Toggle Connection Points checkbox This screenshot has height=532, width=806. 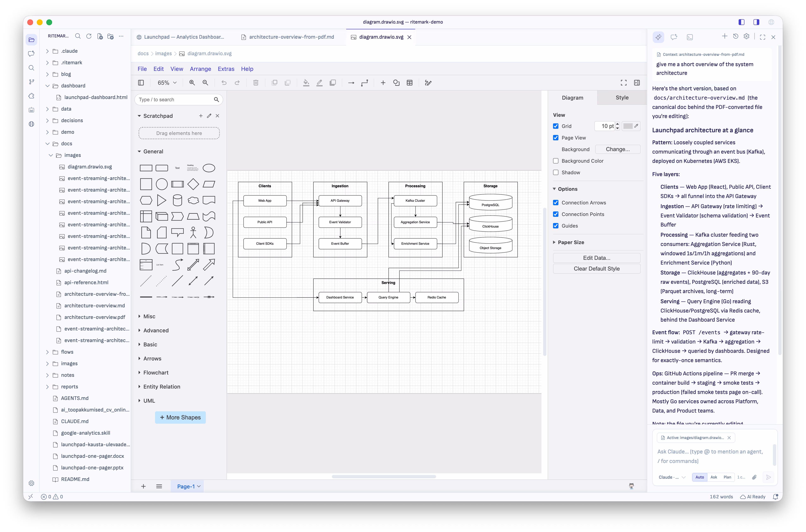click(556, 214)
